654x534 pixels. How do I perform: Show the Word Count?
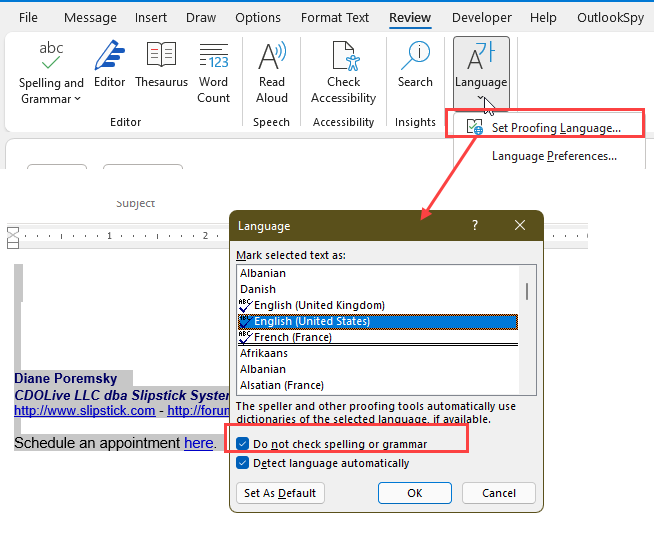(213, 72)
